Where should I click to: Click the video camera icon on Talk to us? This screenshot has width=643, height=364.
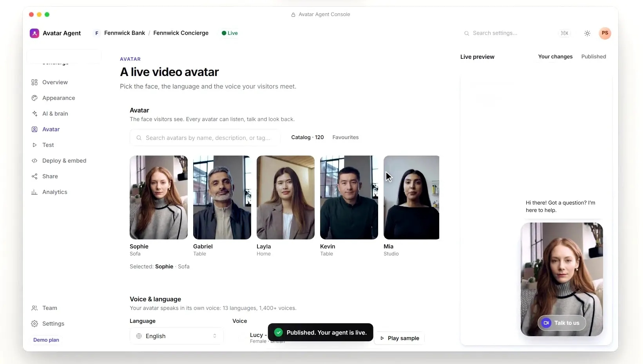pyautogui.click(x=546, y=323)
